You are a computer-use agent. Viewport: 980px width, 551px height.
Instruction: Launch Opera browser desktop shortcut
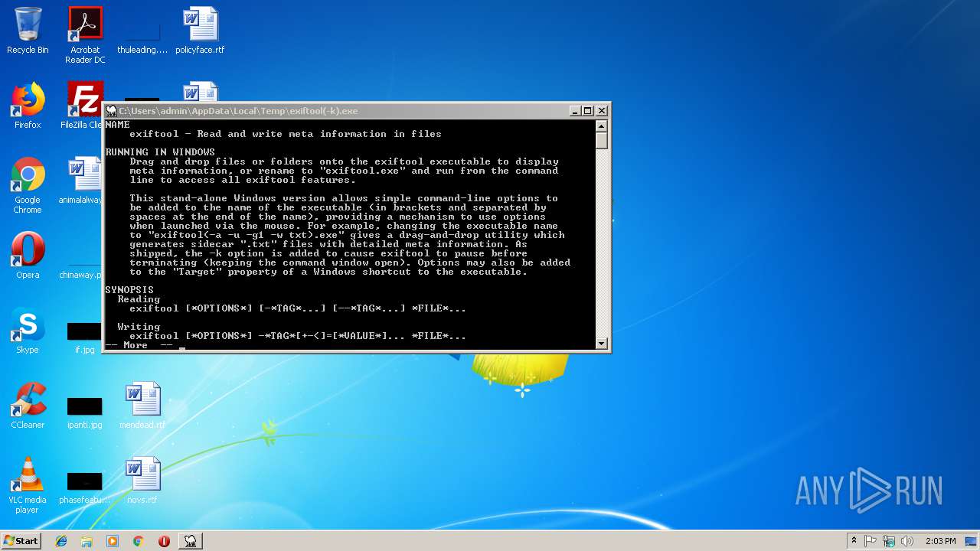pyautogui.click(x=28, y=256)
